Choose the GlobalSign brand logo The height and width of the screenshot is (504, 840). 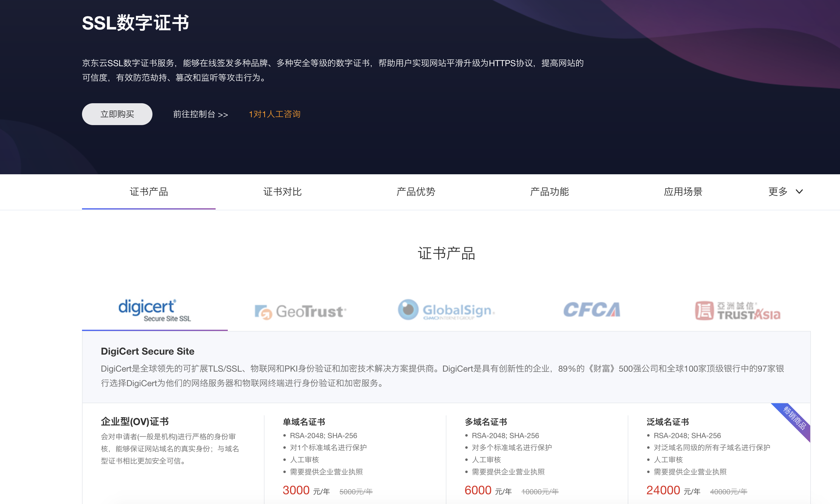[x=446, y=310]
